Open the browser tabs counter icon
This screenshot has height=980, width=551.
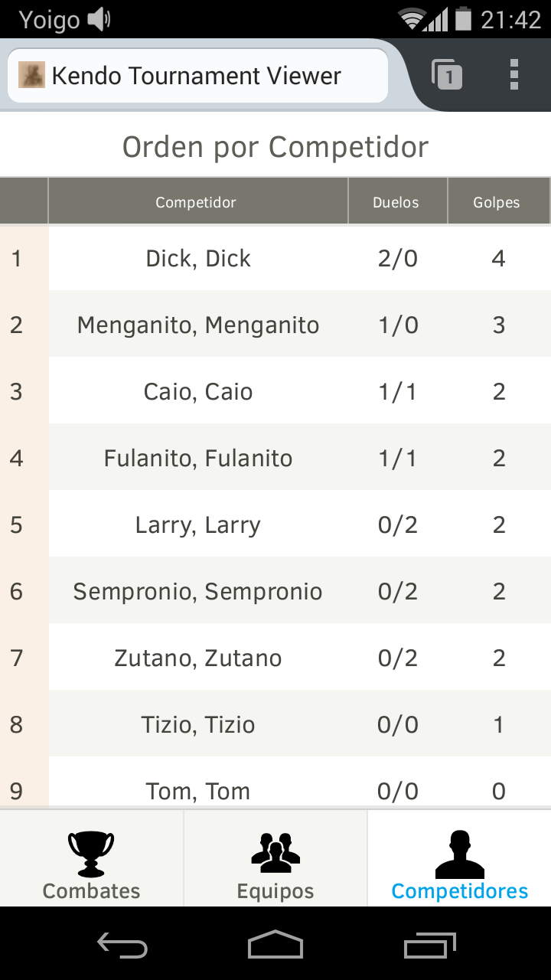447,75
